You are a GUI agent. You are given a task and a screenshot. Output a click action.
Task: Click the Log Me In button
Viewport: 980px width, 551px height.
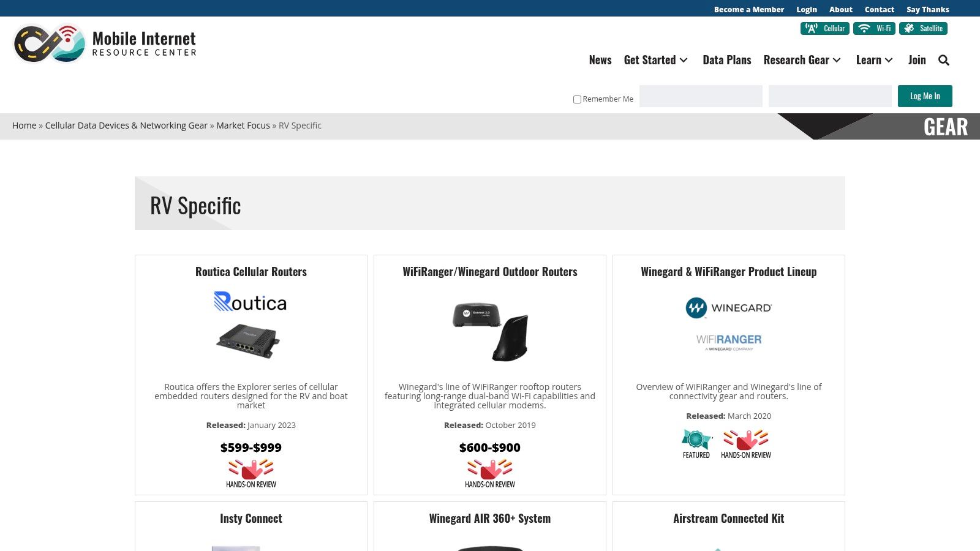[x=925, y=96]
